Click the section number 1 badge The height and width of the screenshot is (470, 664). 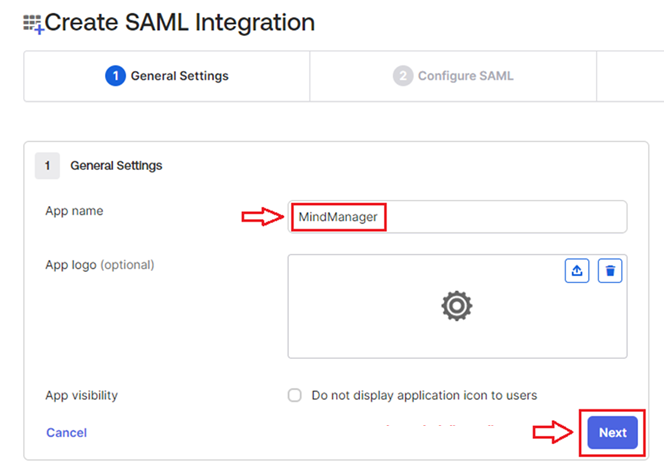click(x=47, y=166)
